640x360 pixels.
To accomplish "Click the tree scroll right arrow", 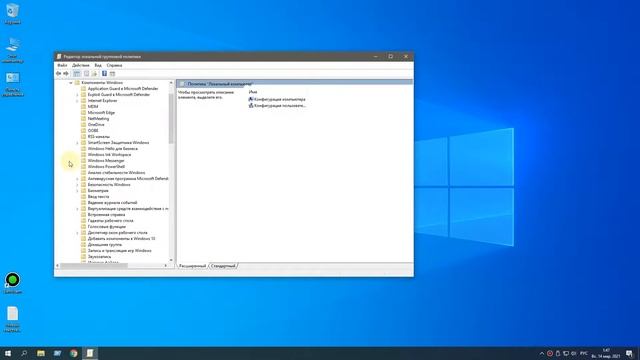I will 166,266.
